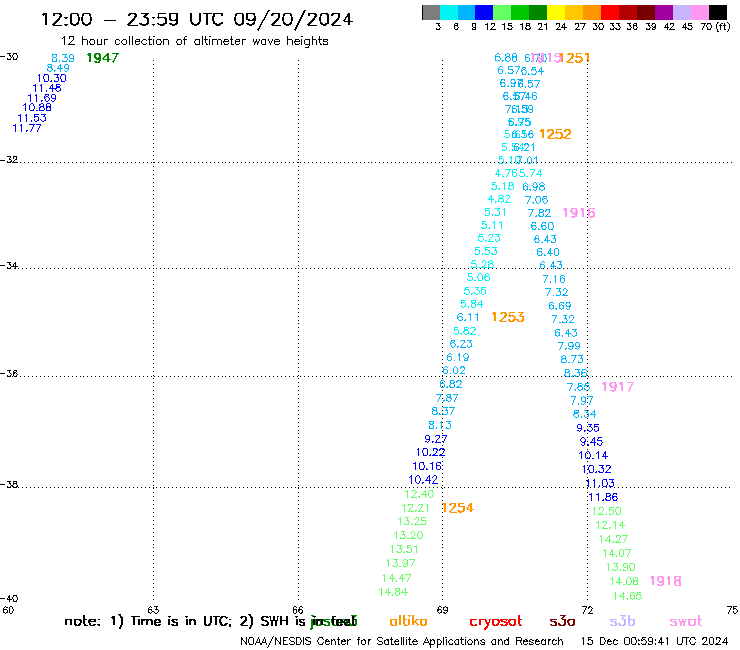
Task: Click the 's3b' satellite label
Action: pos(622,621)
